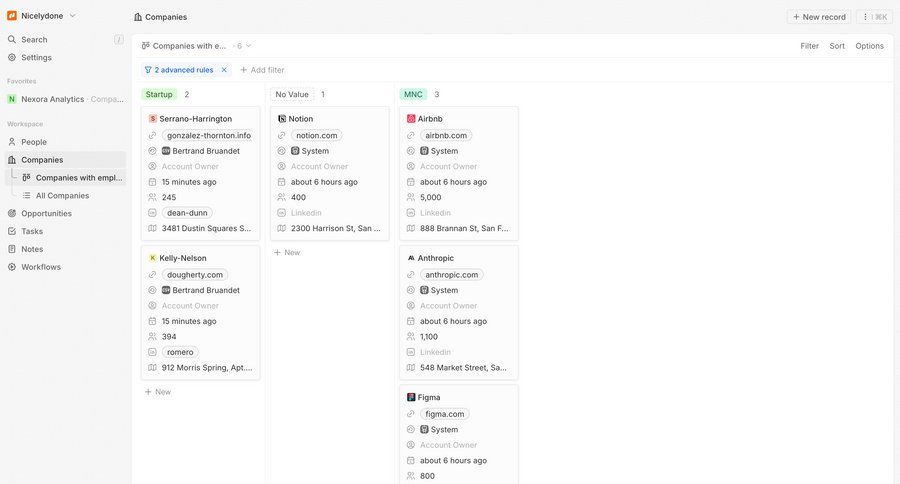900x484 pixels.
Task: Click the 888 Brannan St address
Action: (464, 228)
